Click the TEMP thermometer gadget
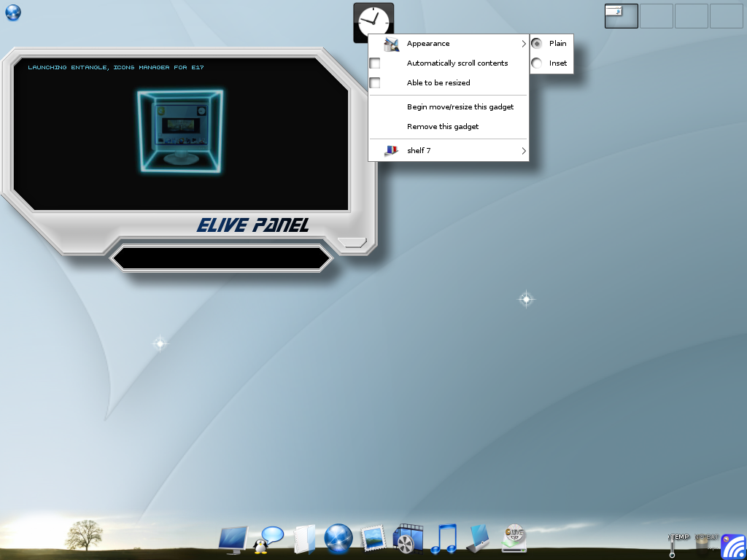The image size is (747, 560). point(679,545)
